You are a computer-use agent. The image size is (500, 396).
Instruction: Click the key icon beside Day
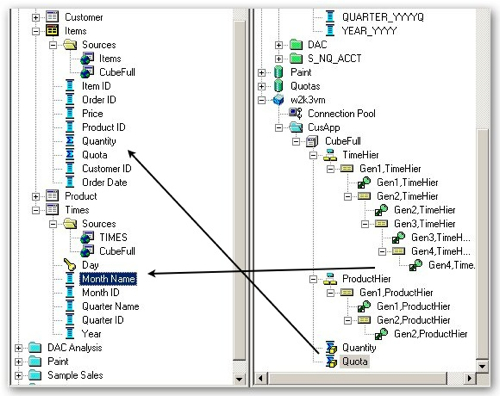tap(70, 265)
